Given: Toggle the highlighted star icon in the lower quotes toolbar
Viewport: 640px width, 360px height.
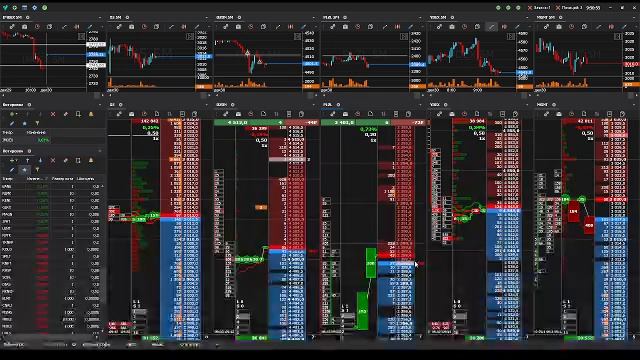Looking at the screenshot, I should coord(24,169).
